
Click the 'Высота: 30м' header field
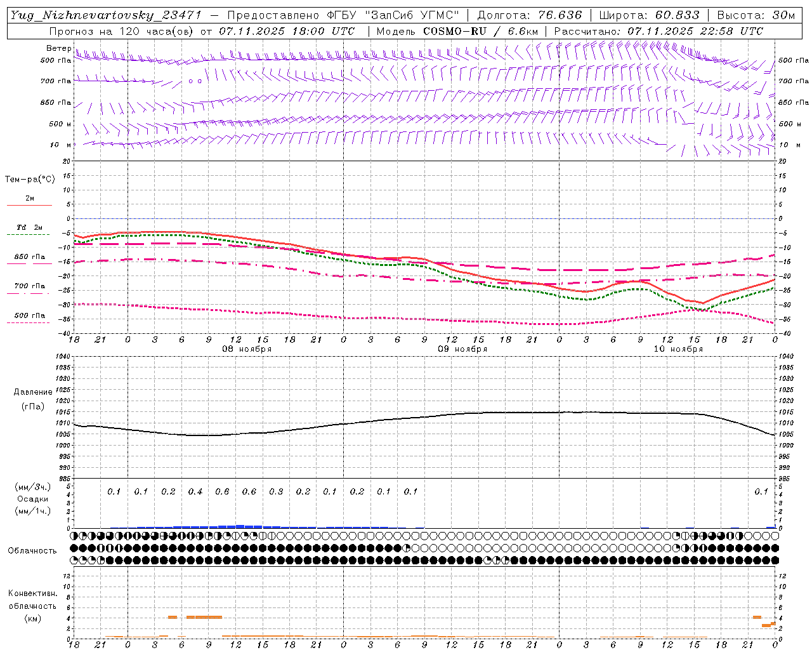click(x=756, y=15)
